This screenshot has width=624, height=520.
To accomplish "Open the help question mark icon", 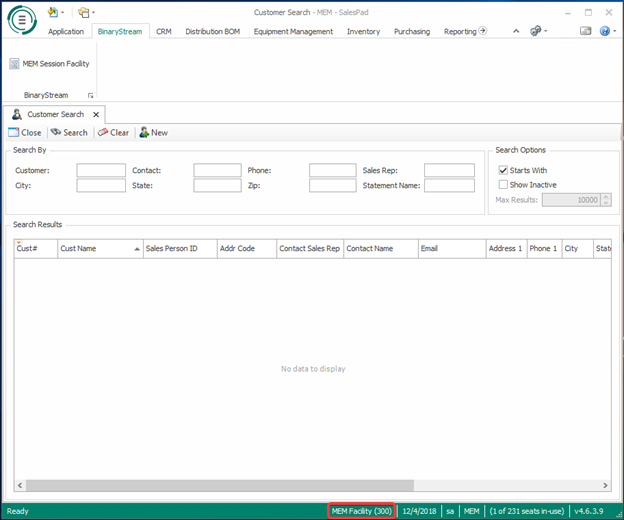I will (605, 31).
